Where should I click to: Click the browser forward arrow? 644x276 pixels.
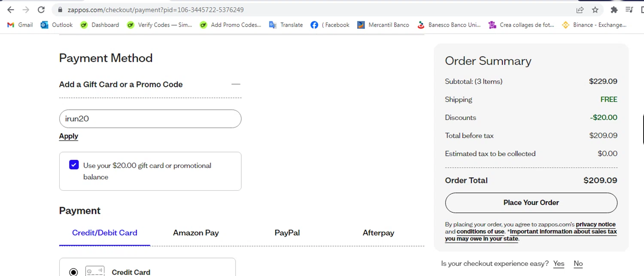[x=26, y=9]
